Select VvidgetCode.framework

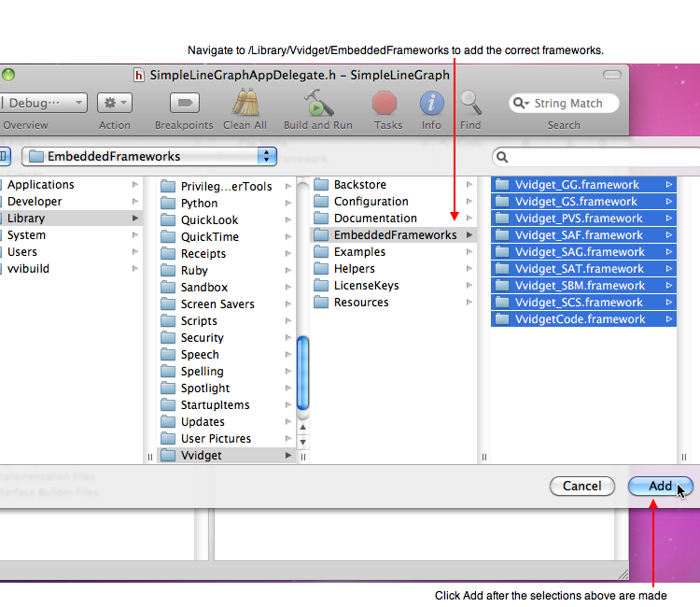[x=583, y=319]
